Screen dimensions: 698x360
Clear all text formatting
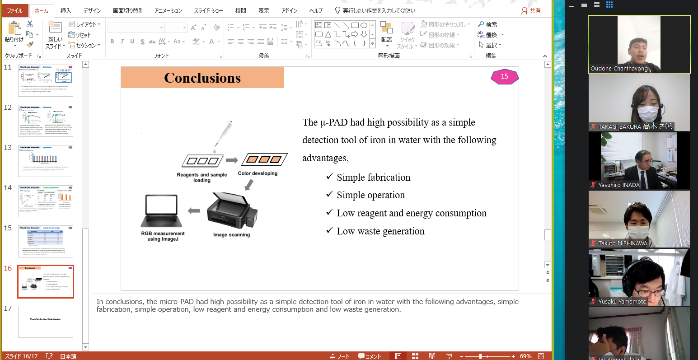[217, 28]
